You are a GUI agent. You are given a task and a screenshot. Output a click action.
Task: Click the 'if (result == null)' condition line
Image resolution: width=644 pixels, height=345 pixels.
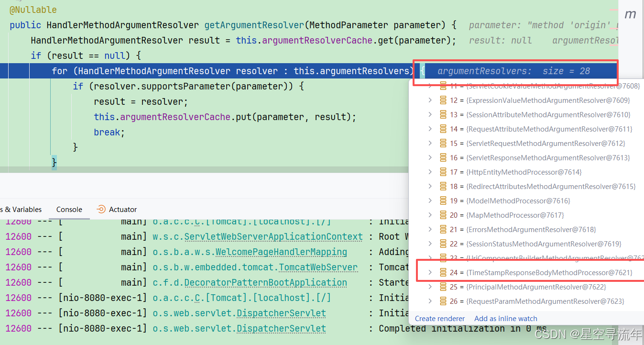point(86,56)
